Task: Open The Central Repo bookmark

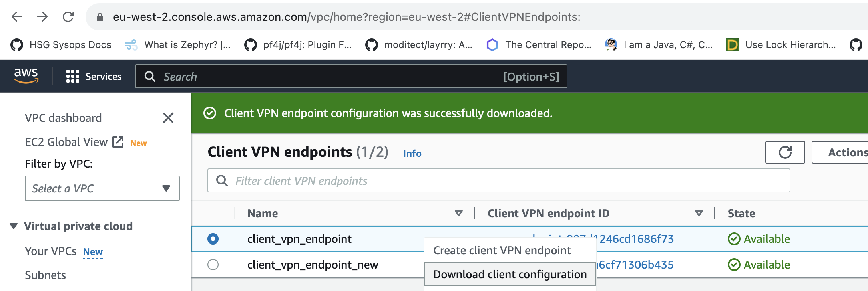Action: (539, 45)
